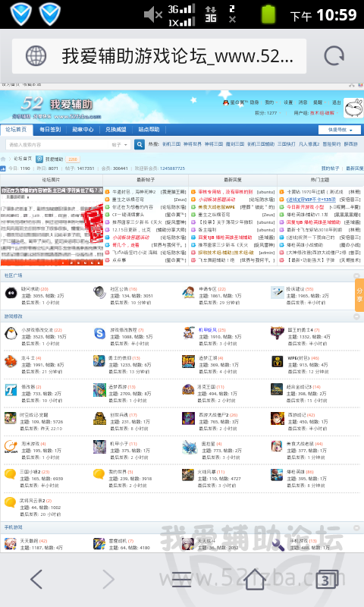This screenshot has height=607, width=364.
Task: Open 火线风暴 board icon
Action: [188, 475]
